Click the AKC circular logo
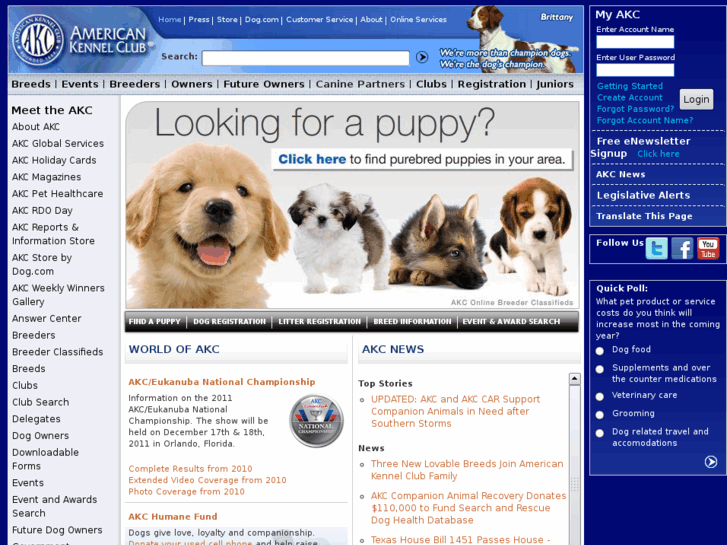727x545 pixels. point(38,40)
